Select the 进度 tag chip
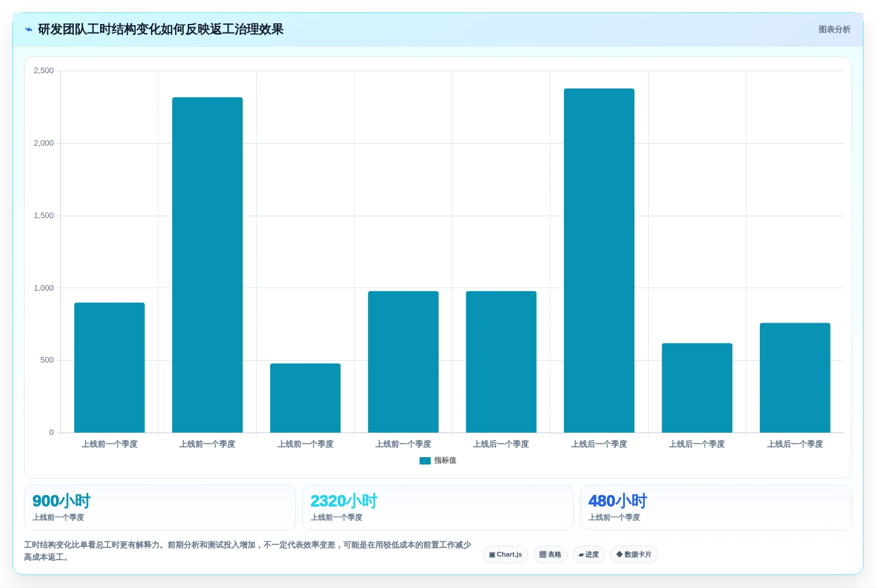This screenshot has height=588, width=876. [x=589, y=555]
